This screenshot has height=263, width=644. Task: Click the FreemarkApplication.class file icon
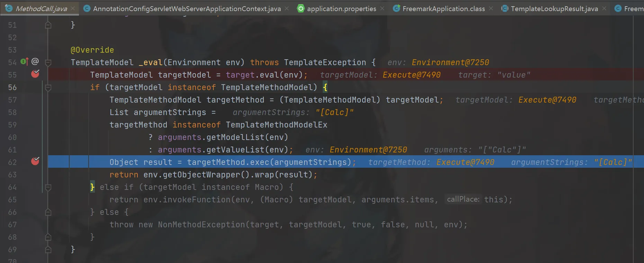coord(396,8)
